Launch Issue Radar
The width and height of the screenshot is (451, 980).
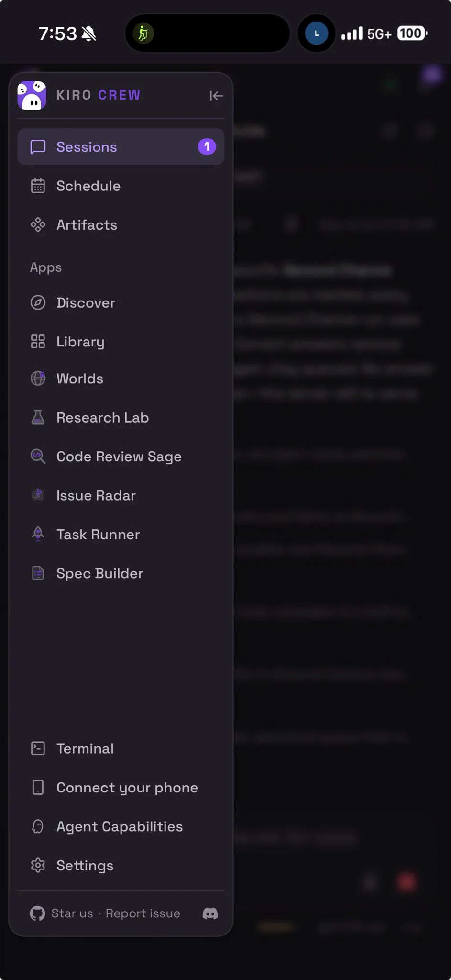[x=121, y=495]
